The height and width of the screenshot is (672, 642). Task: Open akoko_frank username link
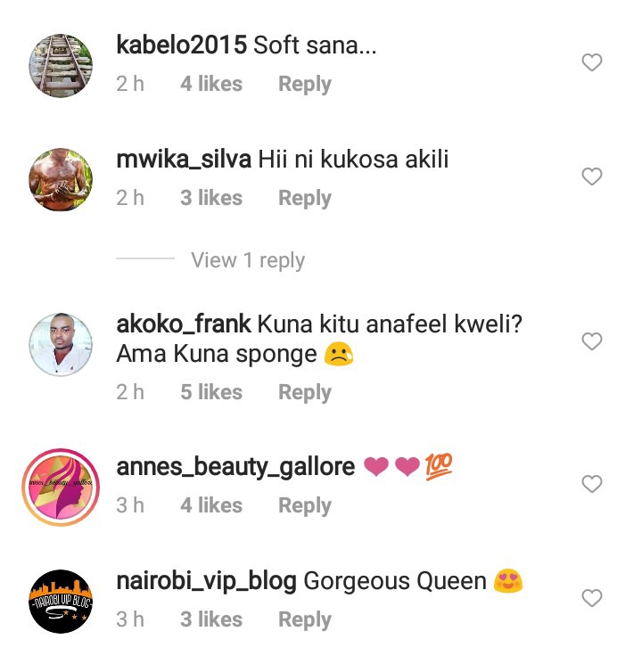(184, 324)
